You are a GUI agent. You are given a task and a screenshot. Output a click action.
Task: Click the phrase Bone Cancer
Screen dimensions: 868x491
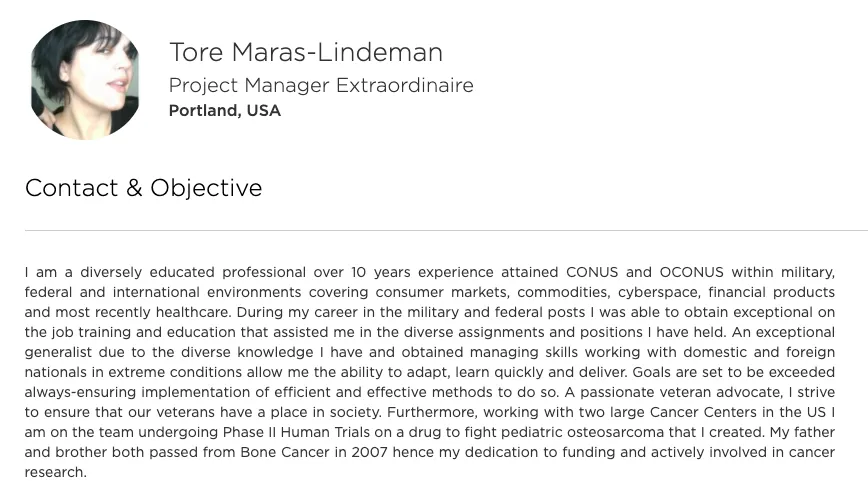[x=285, y=452]
